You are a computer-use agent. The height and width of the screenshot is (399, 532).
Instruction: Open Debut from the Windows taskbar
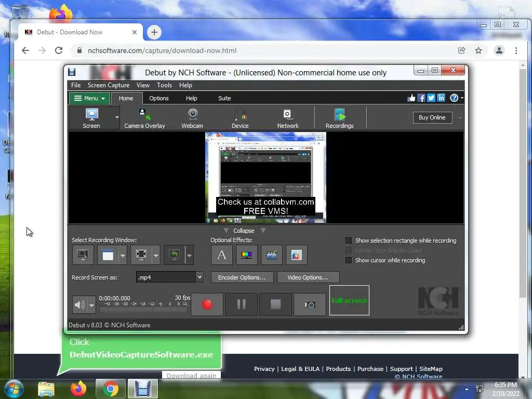point(143,389)
